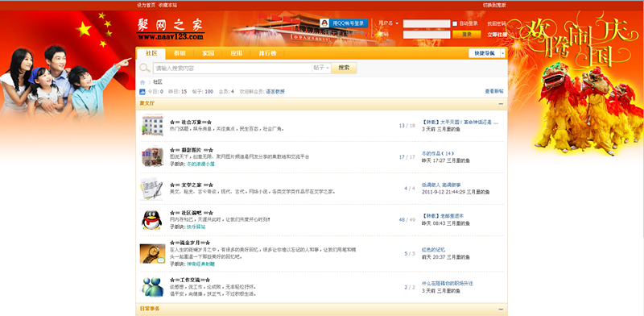Viewport: 644px width, 316px height.
Task: Open the ☆═ 社会万象 ═☆ forum title
Action: (x=191, y=123)
